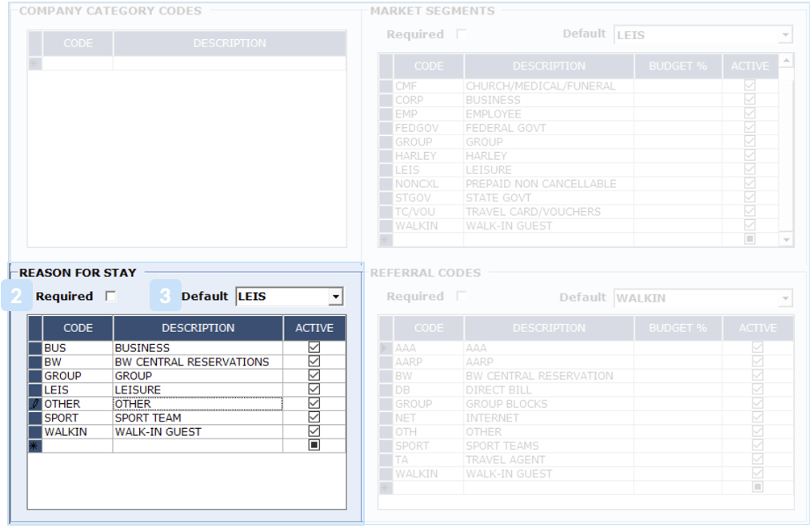
Task: Click the new-row asterisk in Reason for Stay
Action: (34, 446)
